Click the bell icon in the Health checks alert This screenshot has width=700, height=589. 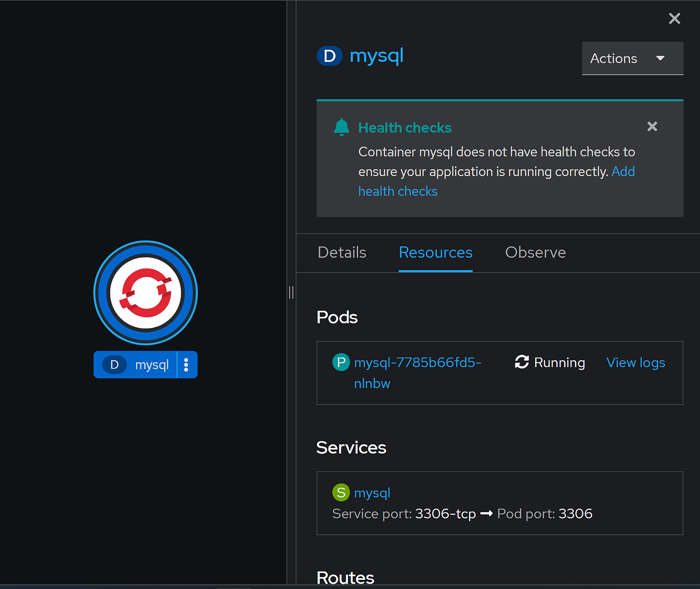[x=341, y=127]
